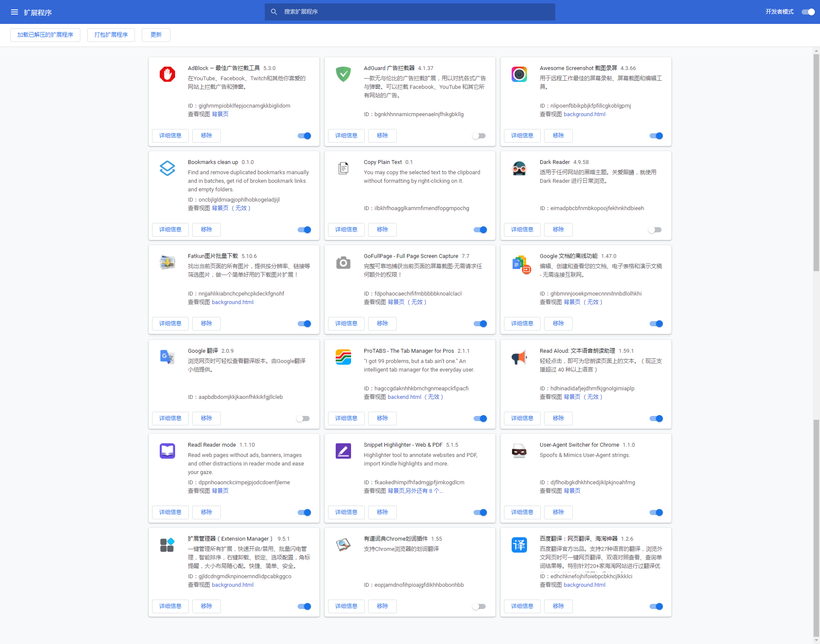Enable the Google Translate extension toggle
The image size is (820, 644).
(303, 419)
